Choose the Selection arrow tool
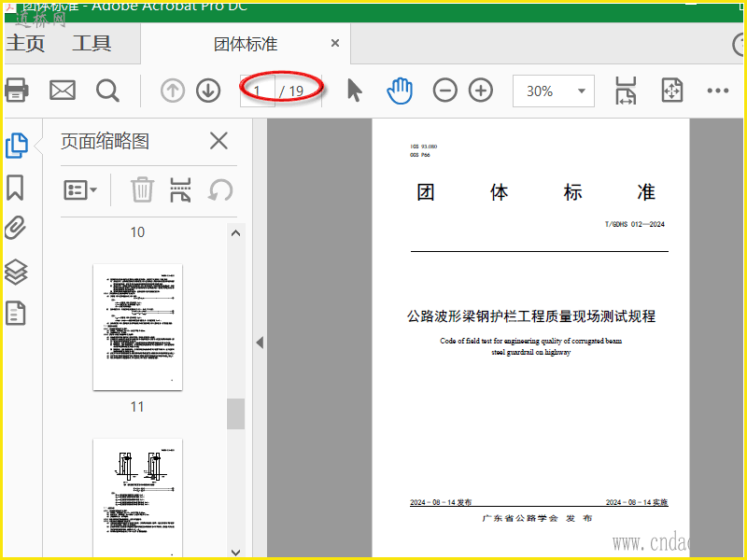The image size is (747, 560). coord(355,91)
